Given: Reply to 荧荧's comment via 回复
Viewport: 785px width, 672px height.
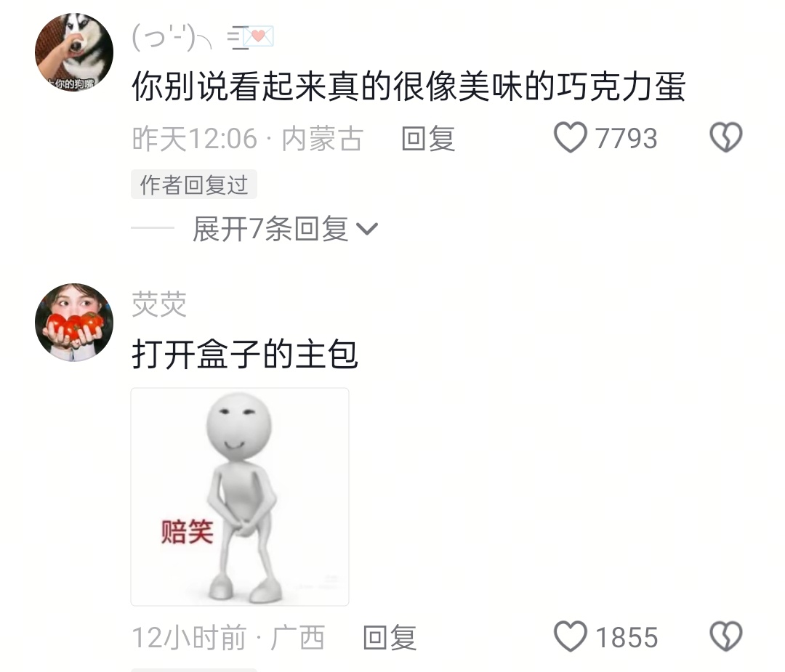Looking at the screenshot, I should click(x=390, y=637).
